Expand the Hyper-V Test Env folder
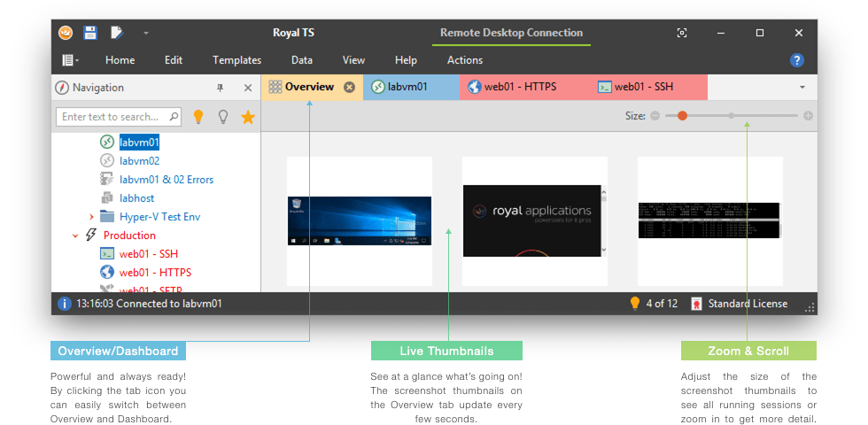The image size is (868, 425). pyautogui.click(x=91, y=217)
